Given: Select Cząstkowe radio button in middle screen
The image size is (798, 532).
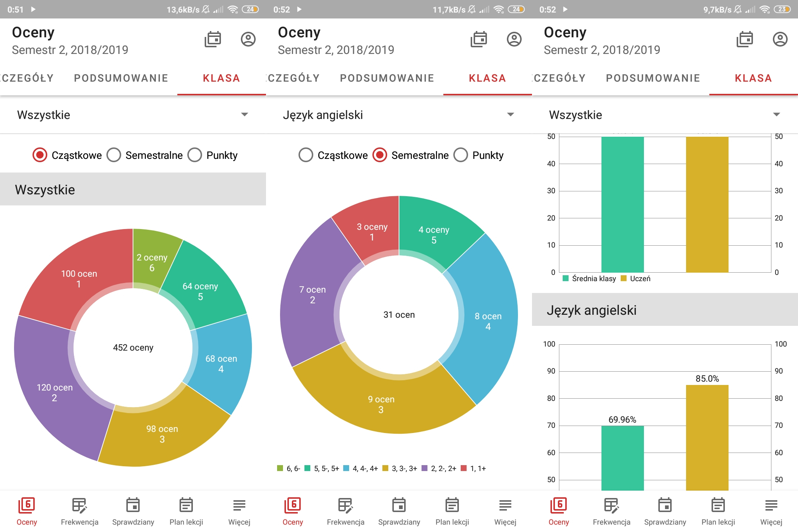Looking at the screenshot, I should tap(306, 155).
